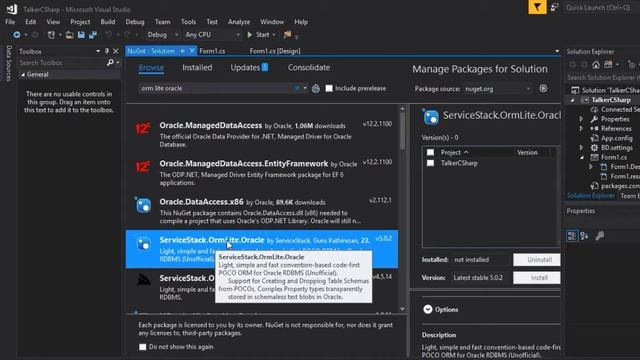Screen dimensions: 640x360
Task: Click the Uninstall button
Action: coord(537,260)
